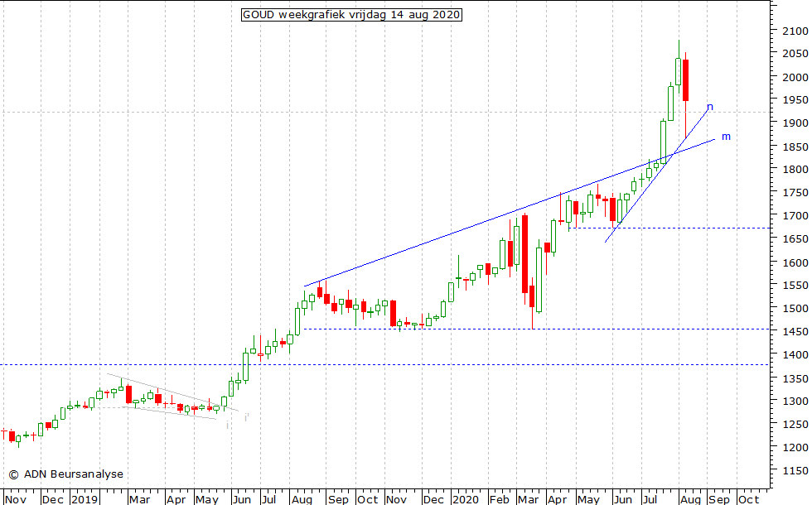
Task: Select the 1300 price axis label
Action: tap(795, 401)
